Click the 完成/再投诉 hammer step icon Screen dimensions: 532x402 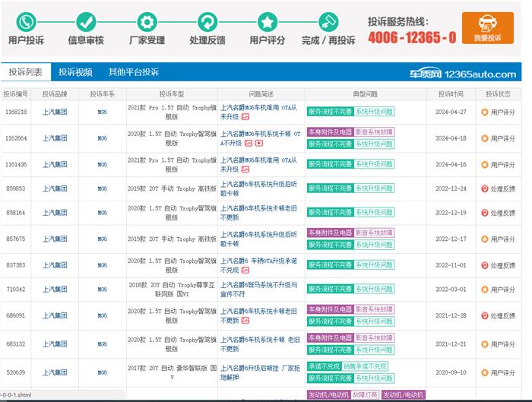click(328, 22)
